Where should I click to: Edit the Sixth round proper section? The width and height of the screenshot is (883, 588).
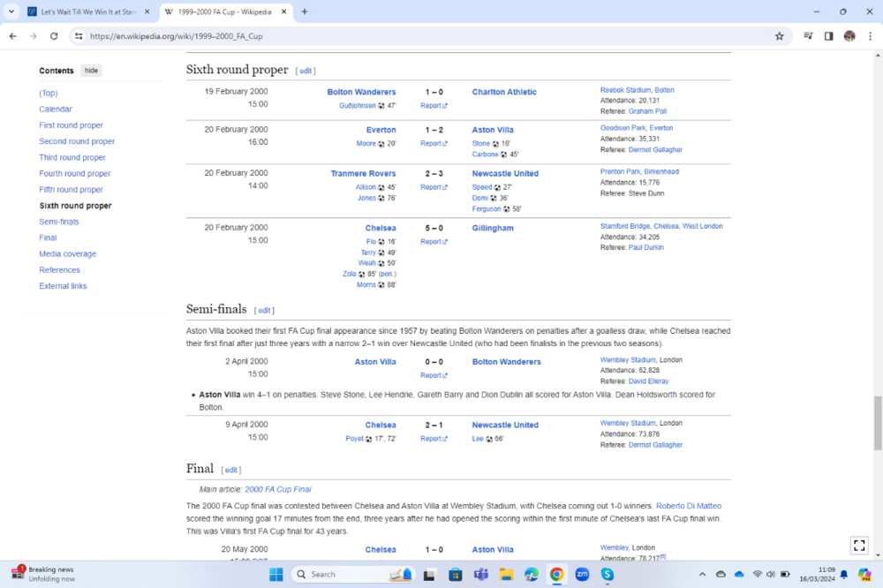(306, 71)
